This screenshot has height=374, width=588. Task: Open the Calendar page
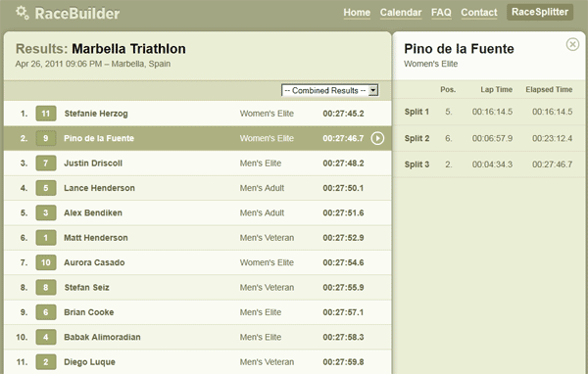(x=401, y=13)
